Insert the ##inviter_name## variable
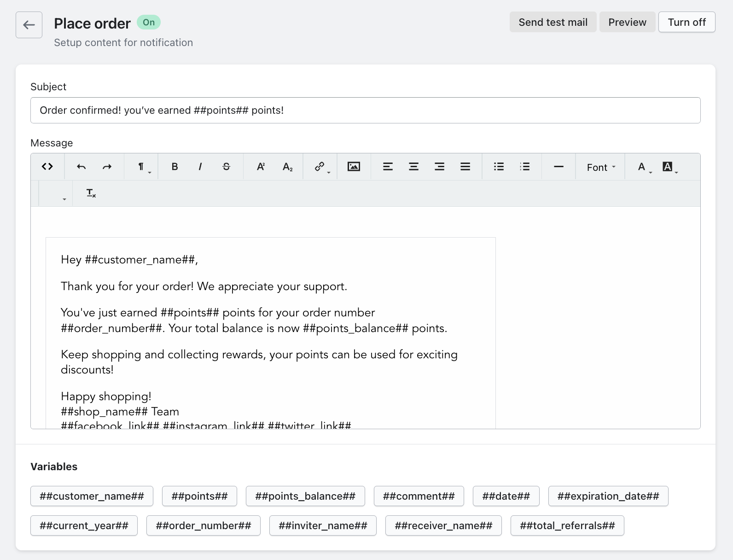733x560 pixels. click(x=323, y=525)
